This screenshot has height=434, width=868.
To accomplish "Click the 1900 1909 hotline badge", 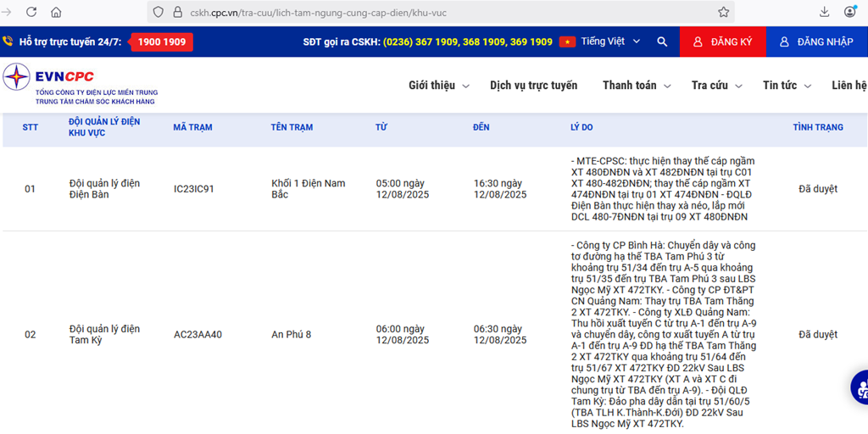I will click(162, 42).
